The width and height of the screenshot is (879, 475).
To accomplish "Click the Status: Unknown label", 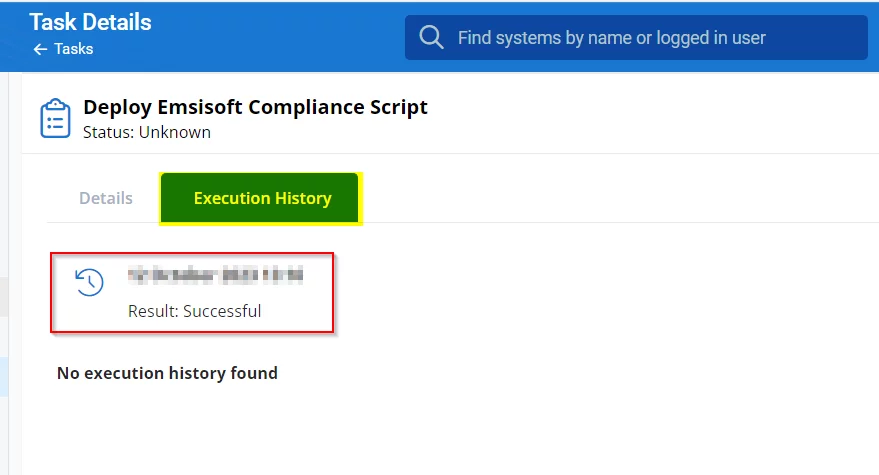I will pos(147,132).
